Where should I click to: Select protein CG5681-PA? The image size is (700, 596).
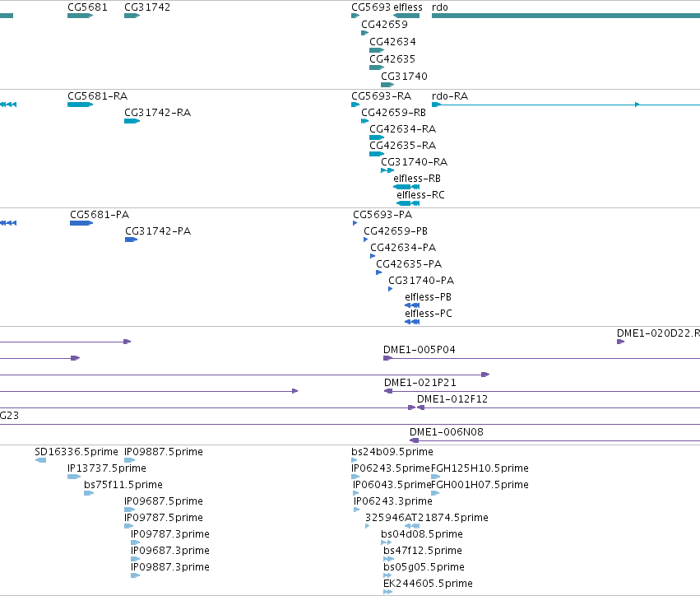(x=100, y=215)
